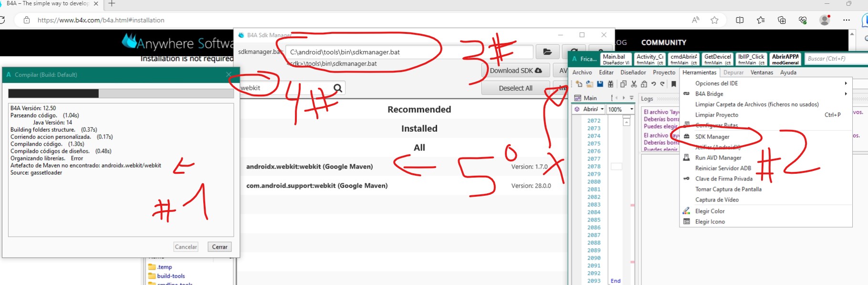The image size is (868, 285).
Task: Open the Archivo menu
Action: pyautogui.click(x=582, y=73)
